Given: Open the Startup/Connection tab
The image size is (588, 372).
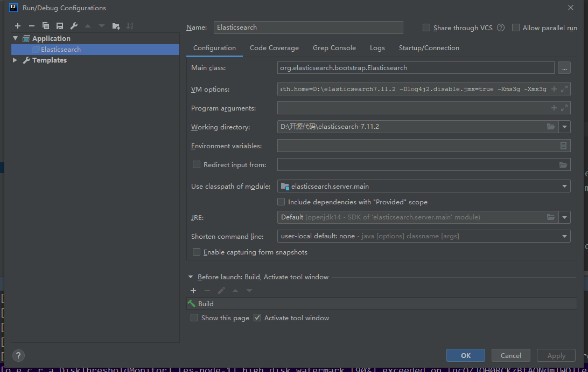Looking at the screenshot, I should pyautogui.click(x=429, y=48).
